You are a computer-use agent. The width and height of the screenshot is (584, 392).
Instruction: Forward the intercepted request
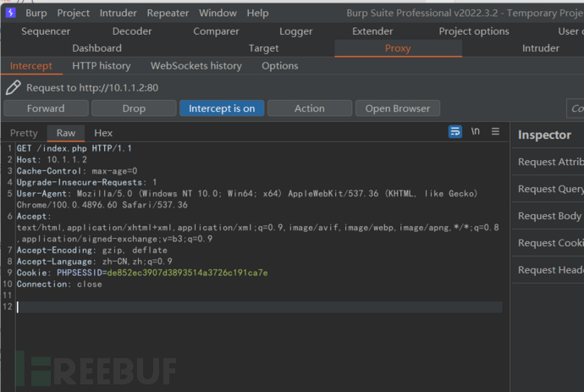(x=46, y=108)
